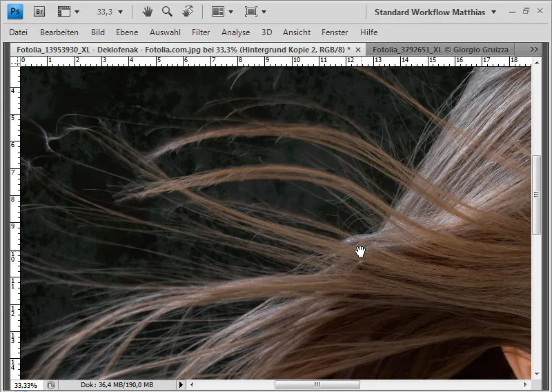552x392 pixels.
Task: Open the Standard Workflow Matthias workspace switcher
Action: pyautogui.click(x=435, y=12)
